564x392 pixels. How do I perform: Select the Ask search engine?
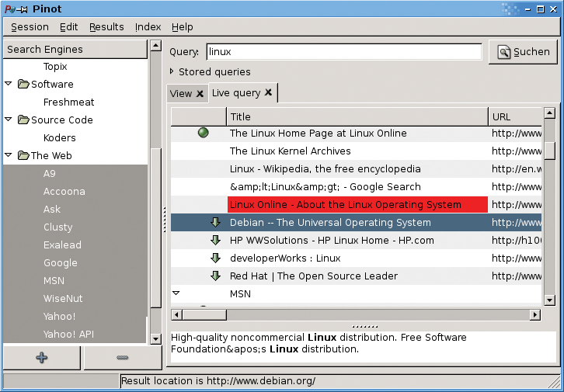tap(52, 209)
